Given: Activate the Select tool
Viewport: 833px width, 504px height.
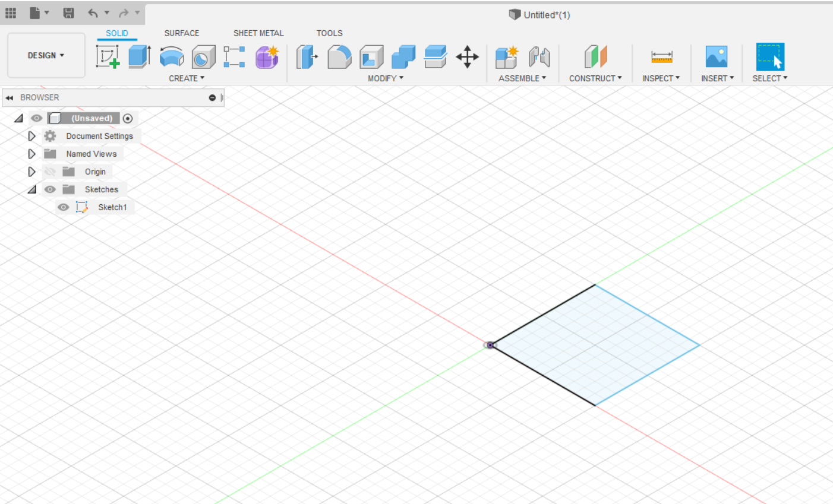Looking at the screenshot, I should [770, 57].
